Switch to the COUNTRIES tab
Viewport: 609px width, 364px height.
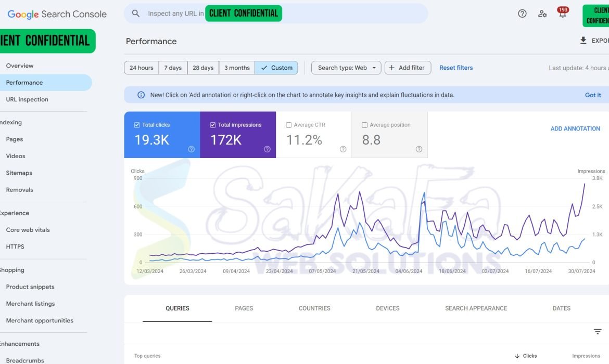314,308
